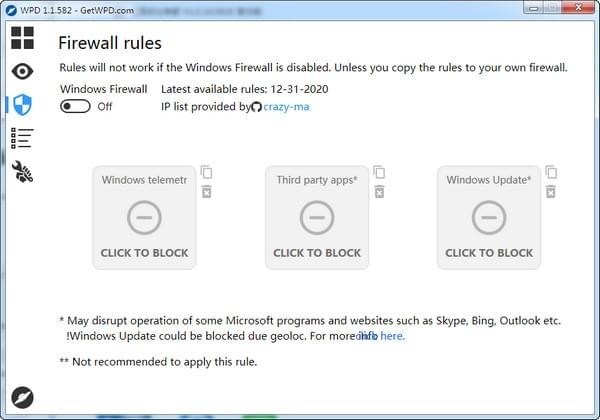Block Third party apps rule tile

tap(317, 218)
